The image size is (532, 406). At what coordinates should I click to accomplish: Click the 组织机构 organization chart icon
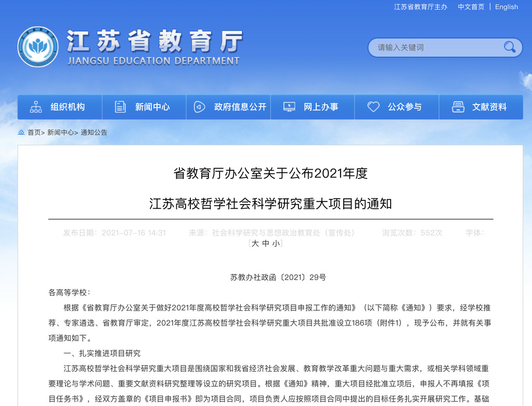point(36,107)
